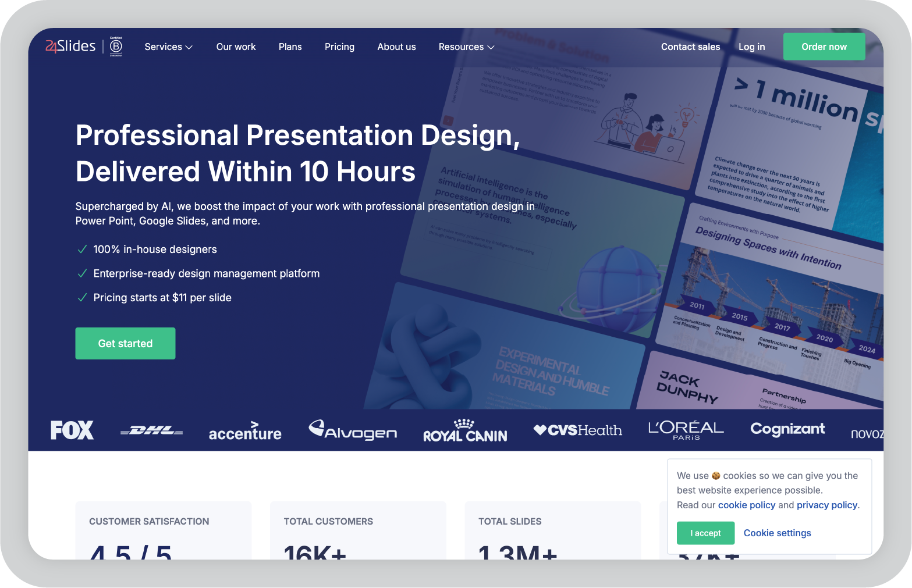Click the Total Slides stat card
The width and height of the screenshot is (912, 588).
(553, 530)
